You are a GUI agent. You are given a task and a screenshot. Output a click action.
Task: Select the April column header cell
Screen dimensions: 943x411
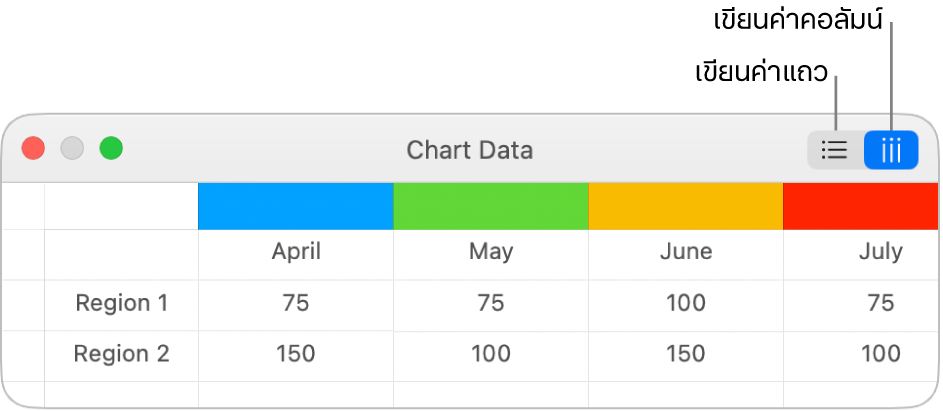click(296, 252)
